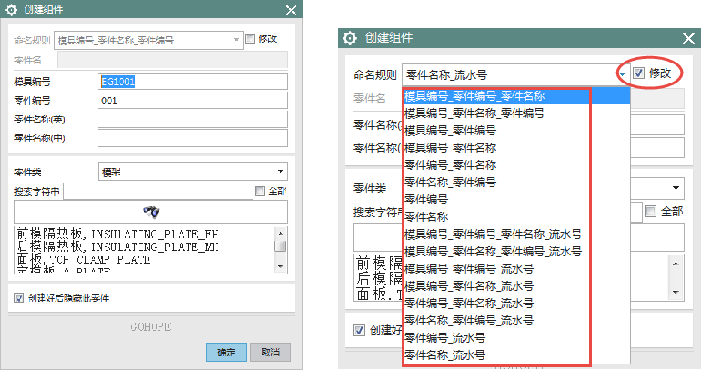Click the 零件编号 field containing 001
The width and height of the screenshot is (702, 370).
(x=193, y=100)
